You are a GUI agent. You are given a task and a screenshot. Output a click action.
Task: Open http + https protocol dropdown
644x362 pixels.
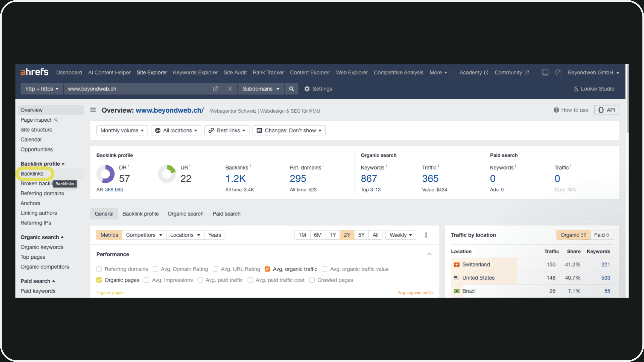point(42,89)
